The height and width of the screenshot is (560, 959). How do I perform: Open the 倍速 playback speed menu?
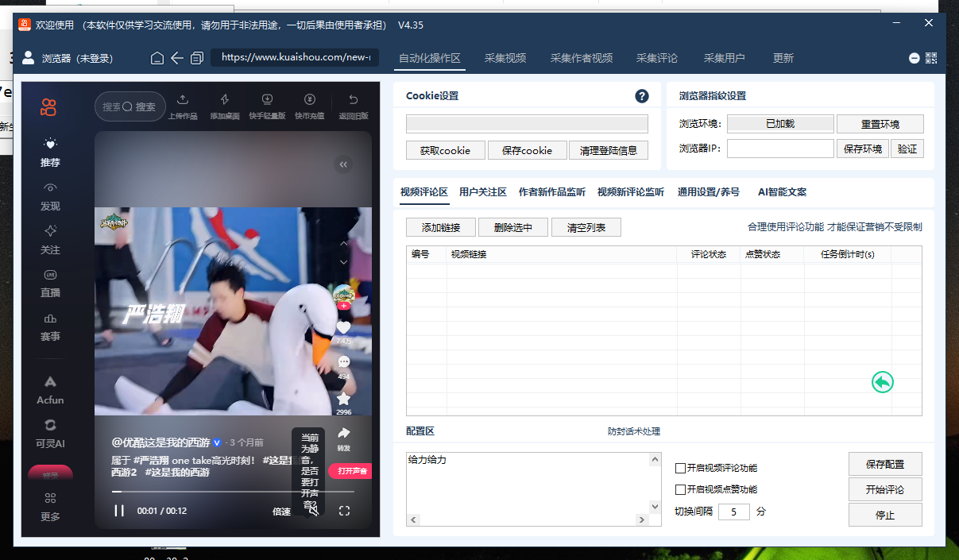click(x=281, y=512)
